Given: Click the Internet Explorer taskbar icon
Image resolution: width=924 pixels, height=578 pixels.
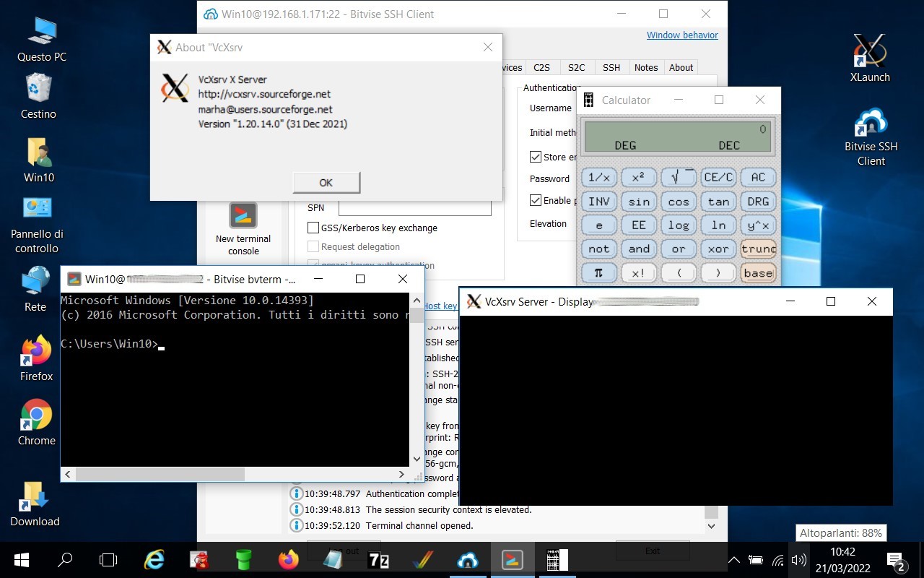Looking at the screenshot, I should 154,560.
